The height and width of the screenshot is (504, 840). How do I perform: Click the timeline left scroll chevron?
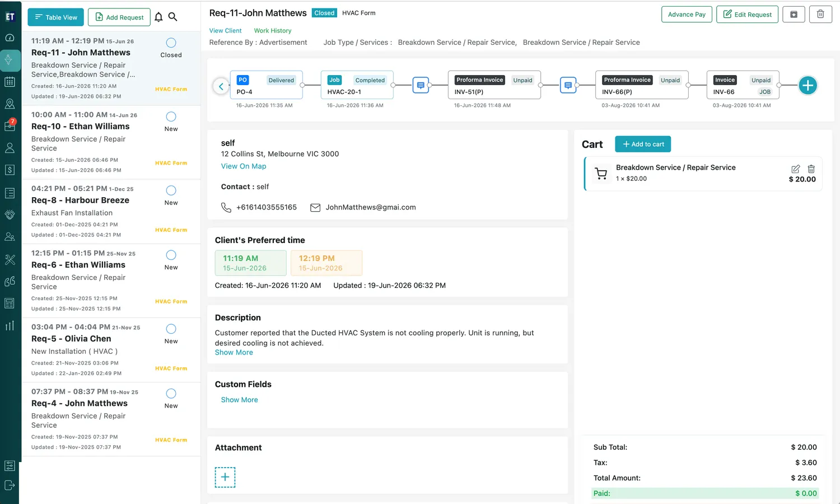[221, 86]
